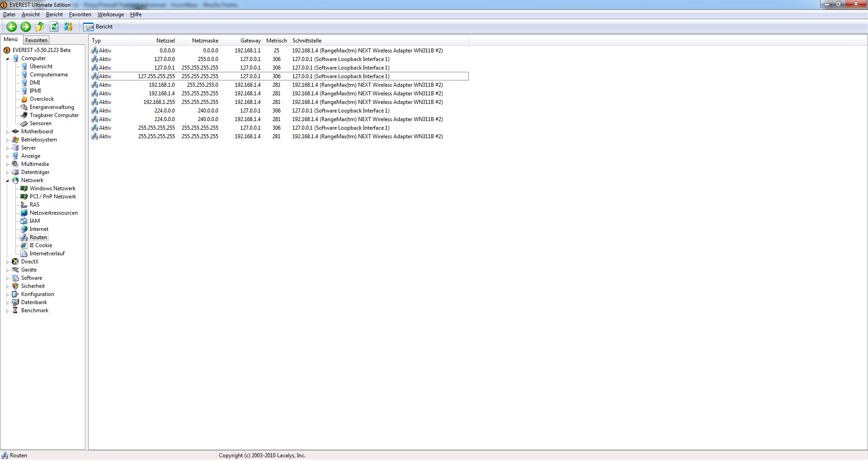Click the Netzwerkressourcen globe icon
The height and width of the screenshot is (460, 868).
(24, 213)
